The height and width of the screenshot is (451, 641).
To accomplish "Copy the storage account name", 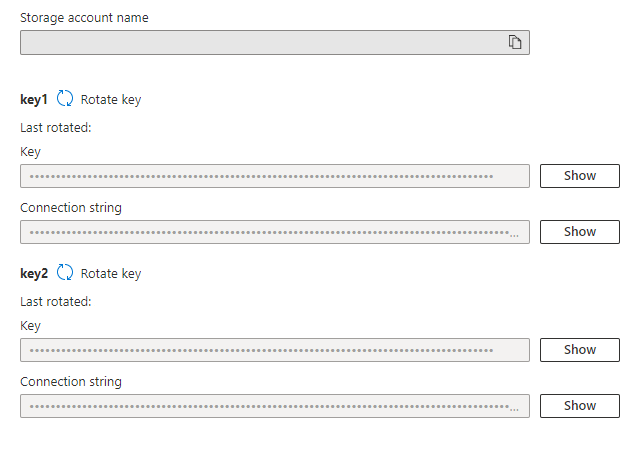I will pyautogui.click(x=515, y=42).
